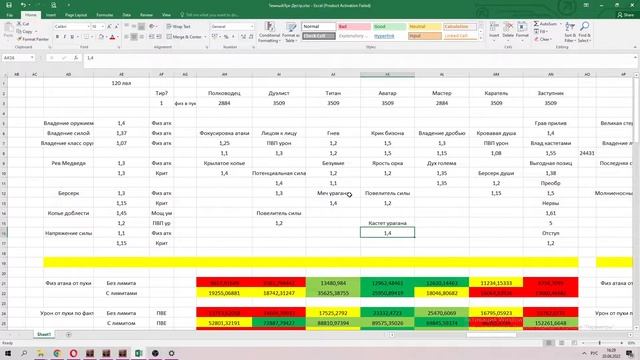This screenshot has width=640, height=360.
Task: Insert function via fx button
Action: coord(76,58)
